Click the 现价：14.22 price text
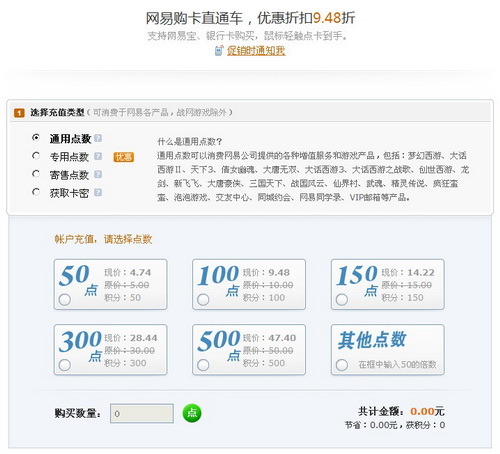 [408, 272]
